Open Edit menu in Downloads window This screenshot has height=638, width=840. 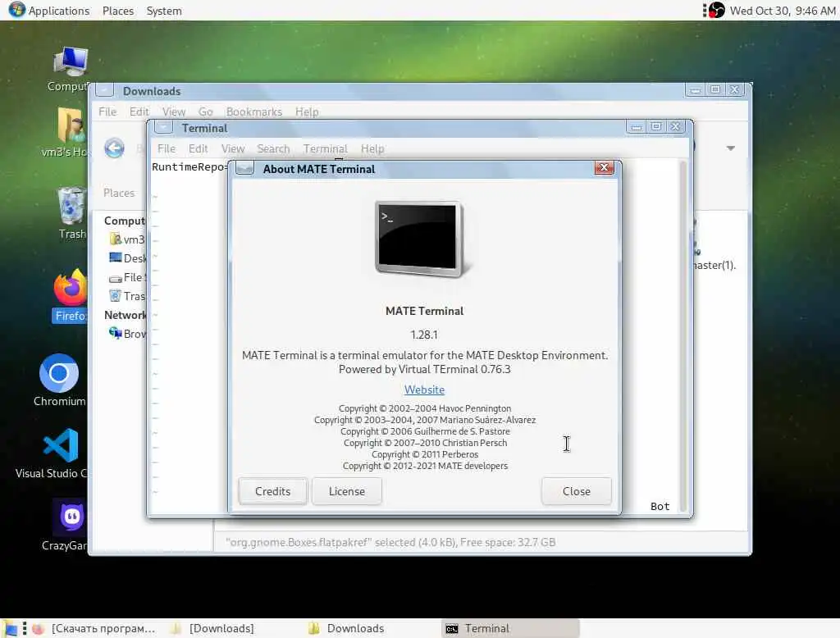[139, 112]
